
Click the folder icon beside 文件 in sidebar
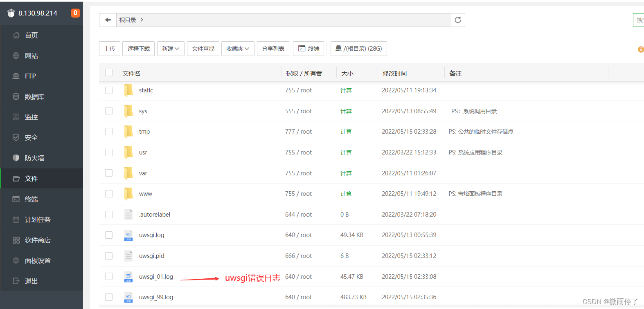[x=16, y=179]
